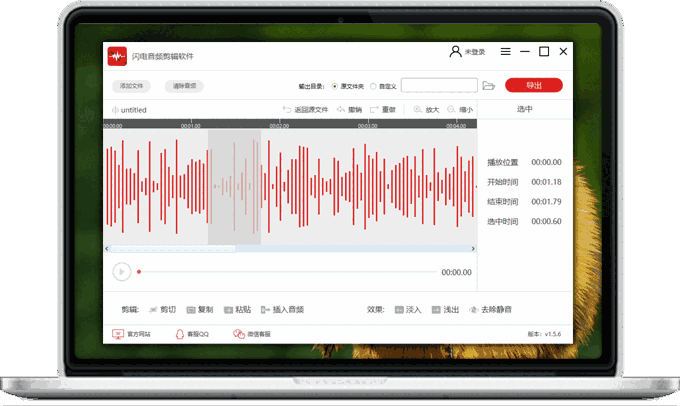Screen dimensions: 680x406
Task: Click 开始时间 value 00:01.18
Action: 546,182
